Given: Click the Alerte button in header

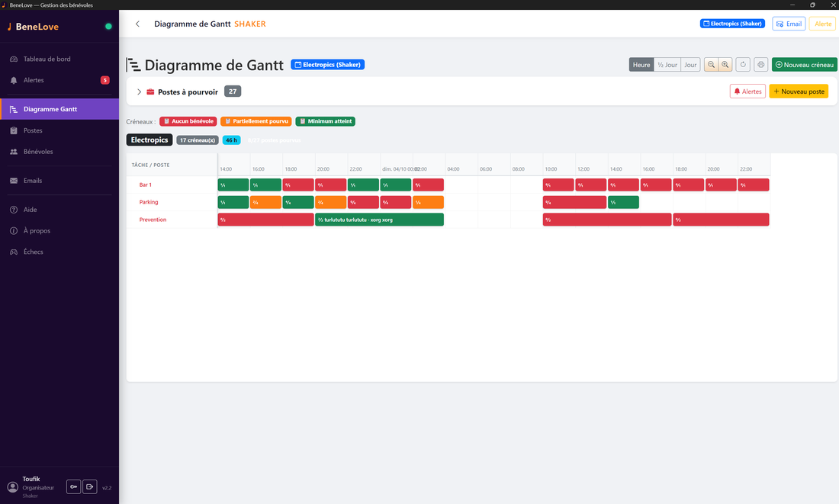Looking at the screenshot, I should click(822, 24).
